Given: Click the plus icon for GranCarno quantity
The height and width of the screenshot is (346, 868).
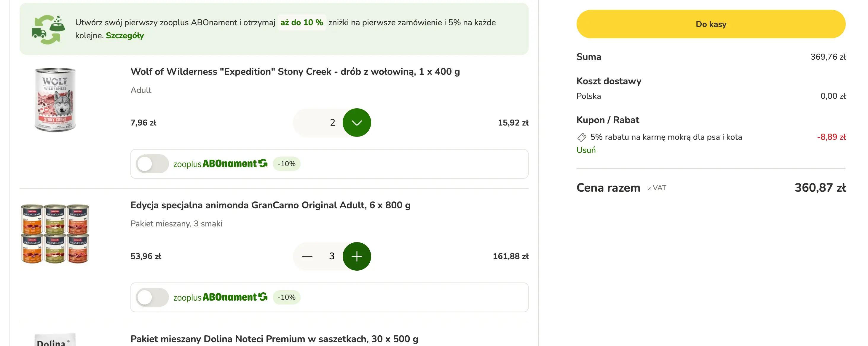Looking at the screenshot, I should (357, 256).
